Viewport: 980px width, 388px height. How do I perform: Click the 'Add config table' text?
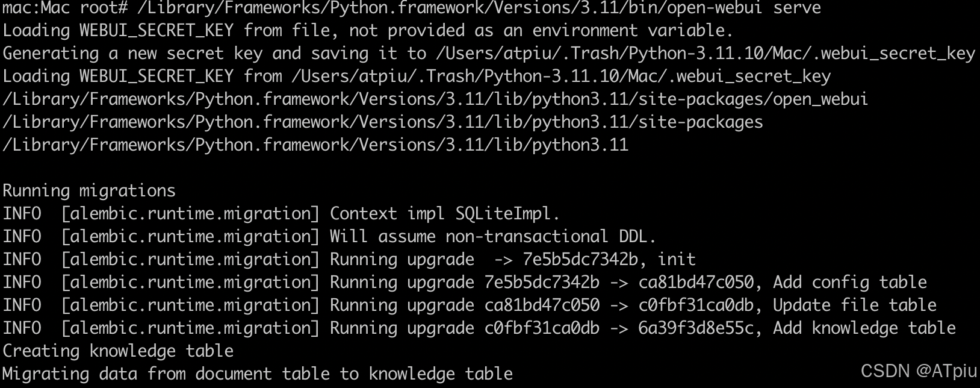tap(850, 283)
